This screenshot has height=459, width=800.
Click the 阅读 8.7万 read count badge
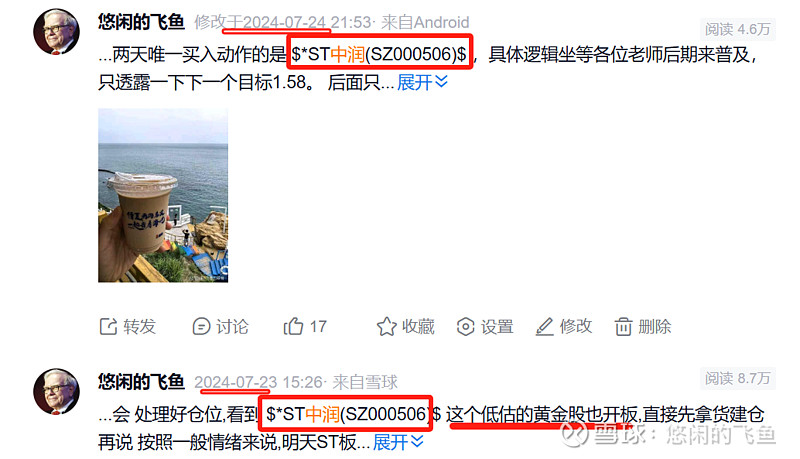pos(738,378)
